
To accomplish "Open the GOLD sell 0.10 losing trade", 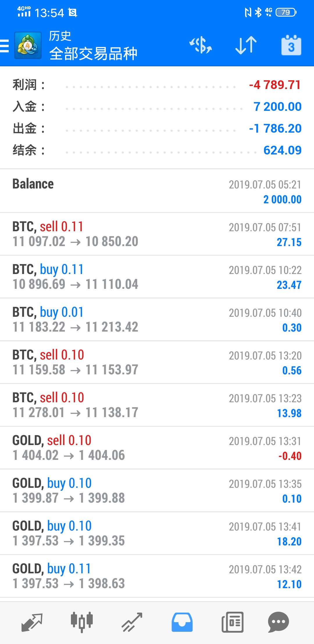I will click(157, 448).
